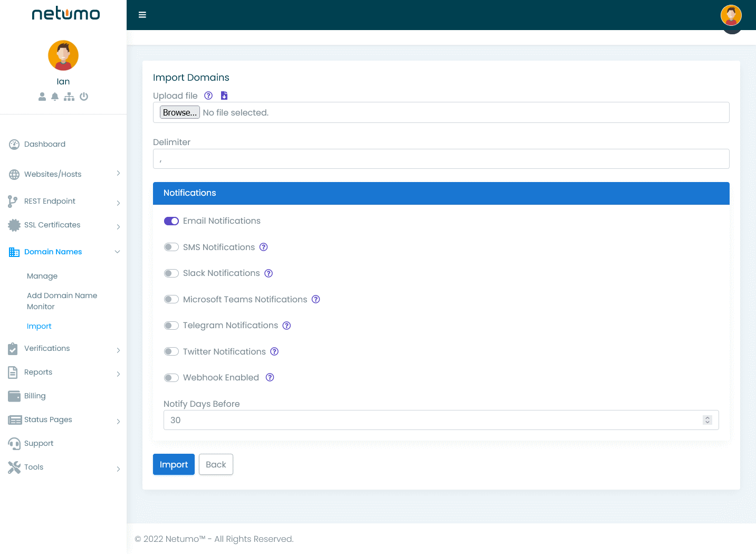Open Add Domain Name Monitor
The height and width of the screenshot is (554, 756).
[62, 301]
